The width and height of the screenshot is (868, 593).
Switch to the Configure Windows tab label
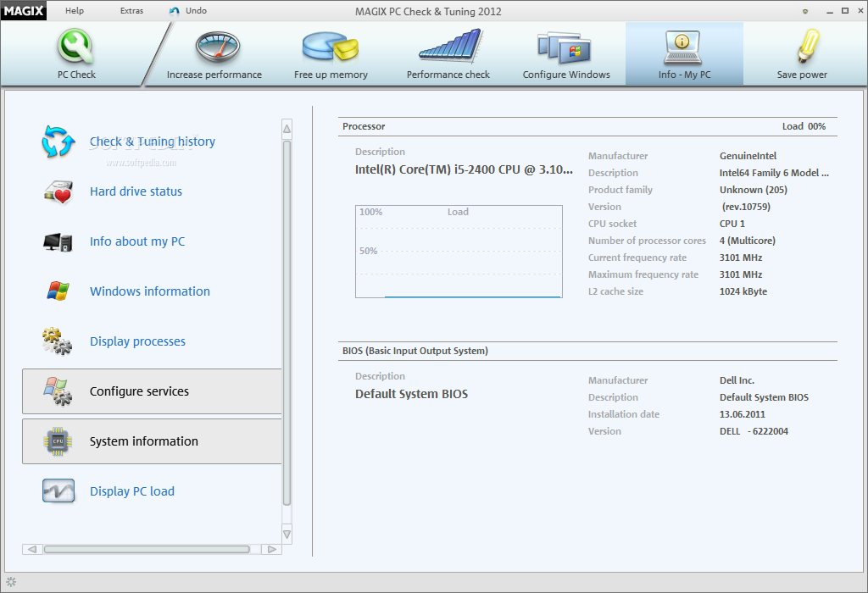coord(566,75)
